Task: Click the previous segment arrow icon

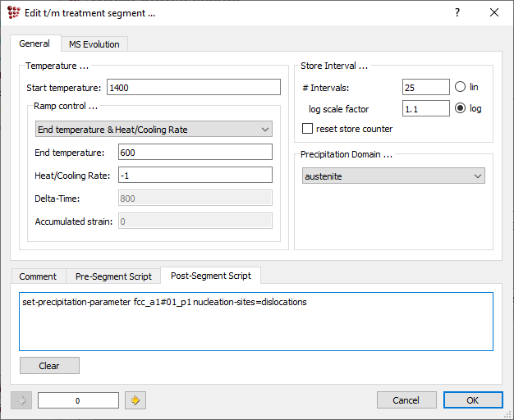Action: [22, 400]
